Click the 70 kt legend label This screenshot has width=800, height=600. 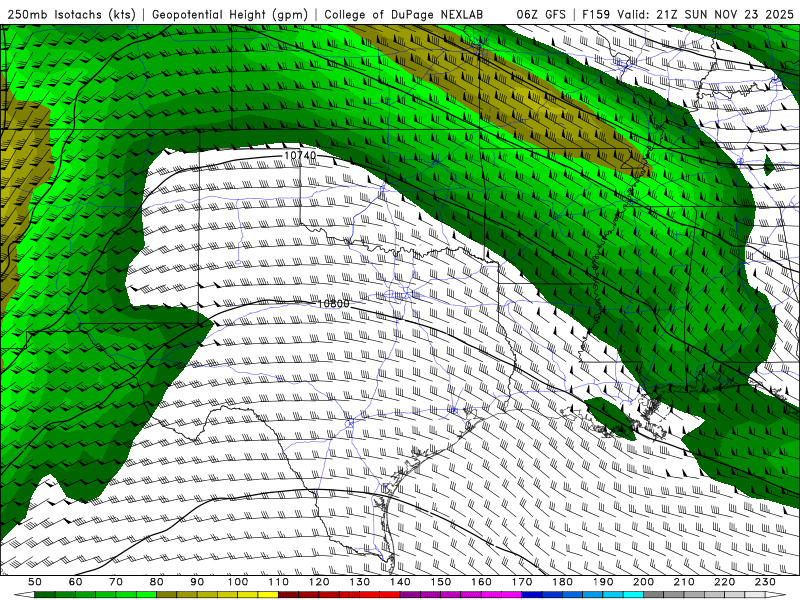116,582
